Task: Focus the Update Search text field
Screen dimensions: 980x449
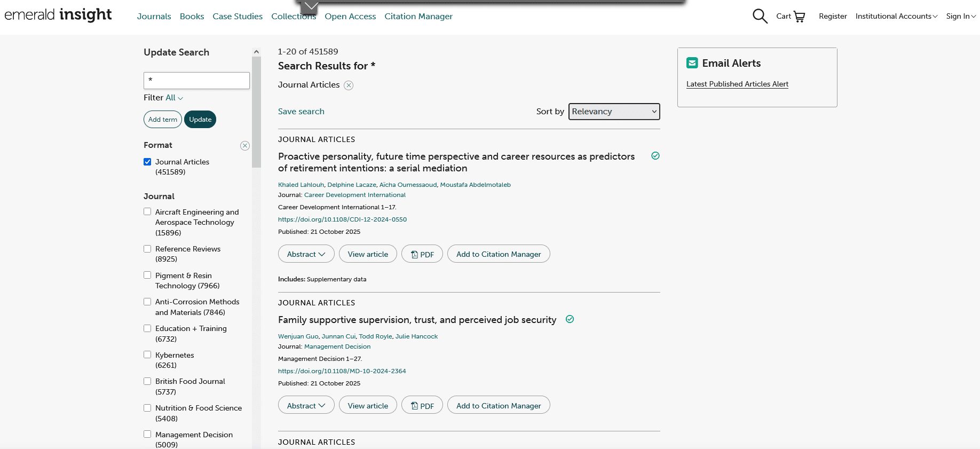Action: pos(196,81)
